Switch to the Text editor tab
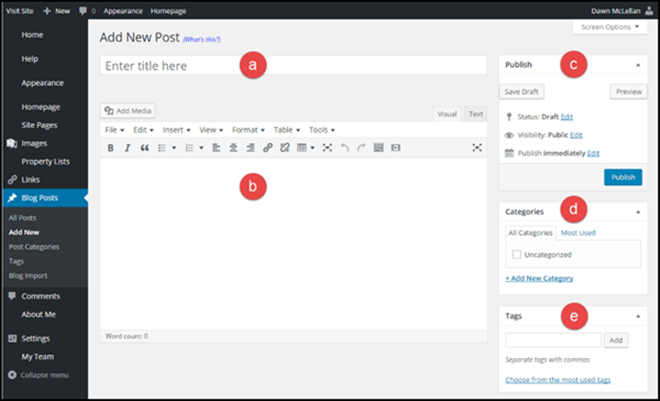Viewport: 660px width, 401px height. click(x=476, y=114)
